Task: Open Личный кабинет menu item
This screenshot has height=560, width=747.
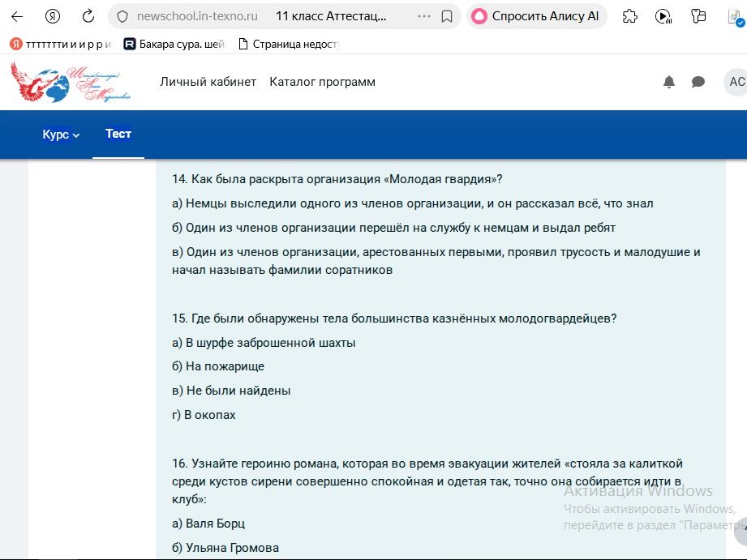Action: point(208,82)
